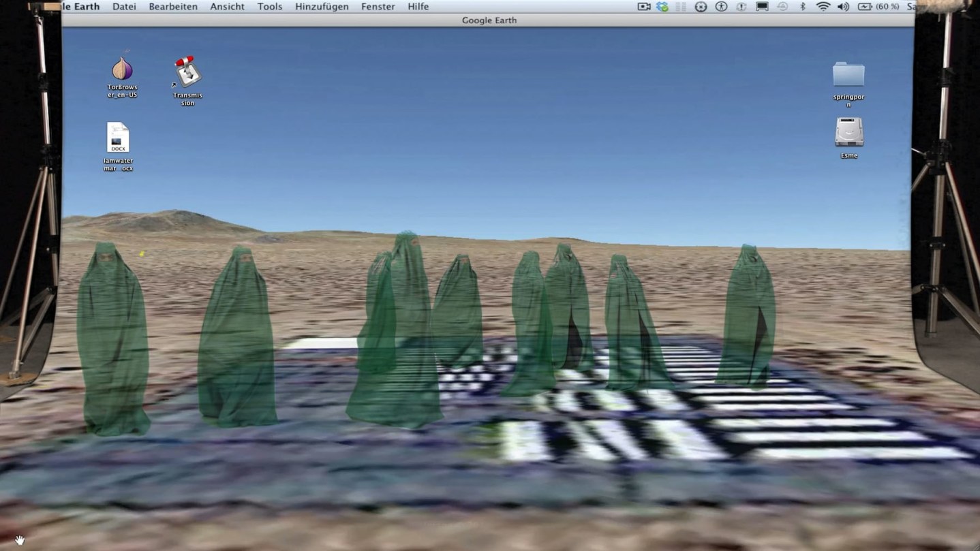Click the display mirroring menu bar icon
This screenshot has width=980, height=551.
click(x=761, y=6)
